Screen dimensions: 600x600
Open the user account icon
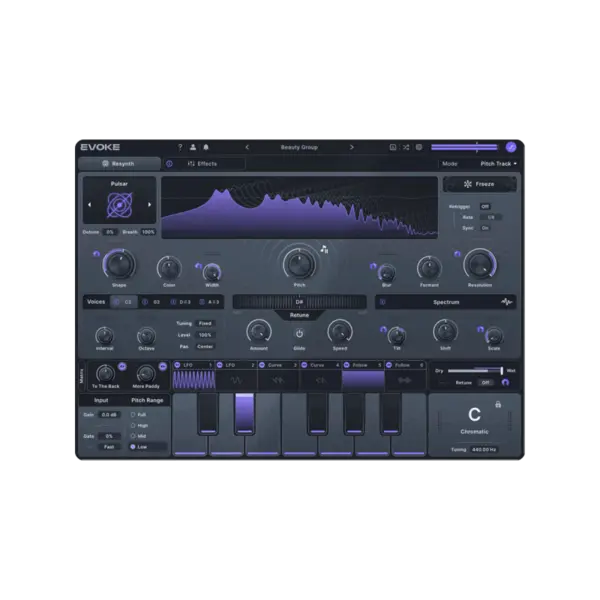[193, 147]
